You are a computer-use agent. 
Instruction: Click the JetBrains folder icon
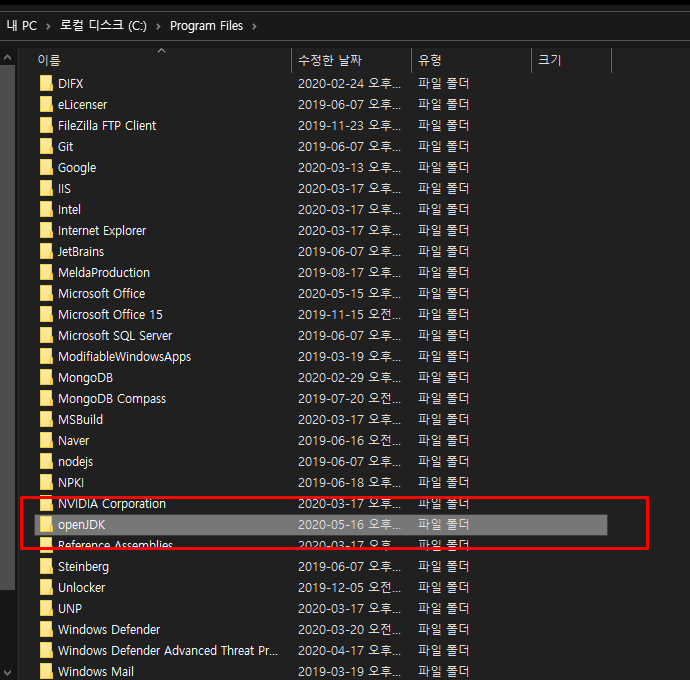tap(46, 251)
